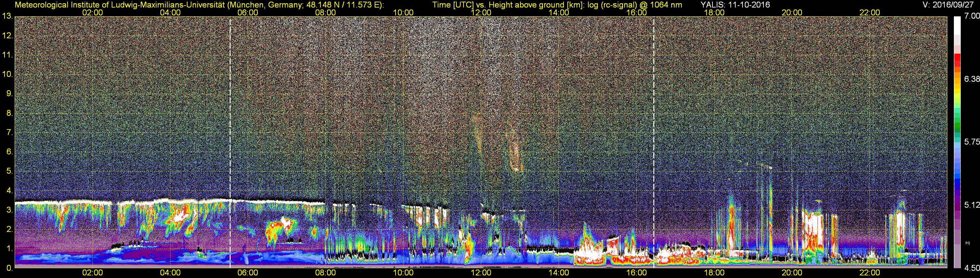Screen dimensions: 980x278
Task: Click the 16:00 label on the bottom time axis
Action: pyautogui.click(x=636, y=273)
